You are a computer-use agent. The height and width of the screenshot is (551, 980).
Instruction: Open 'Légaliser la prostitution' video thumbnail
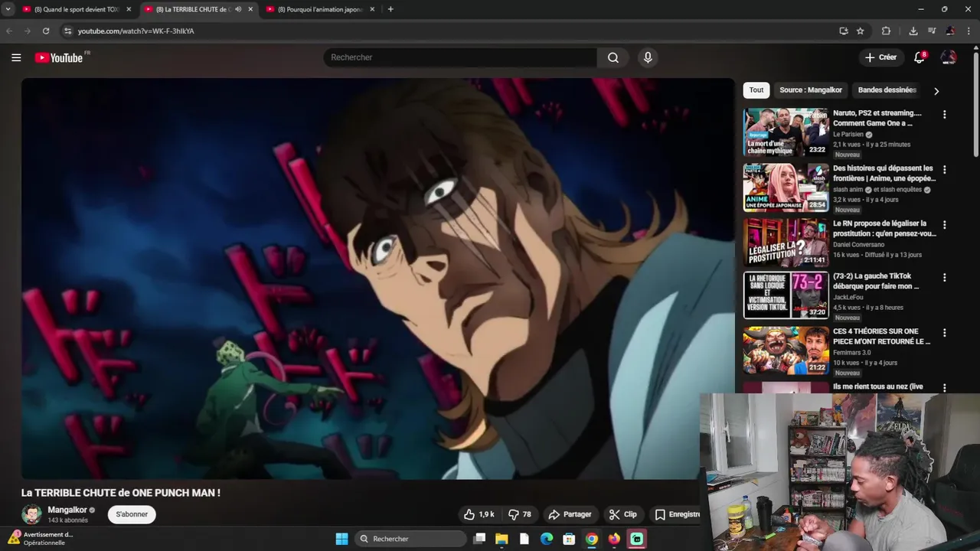click(786, 243)
